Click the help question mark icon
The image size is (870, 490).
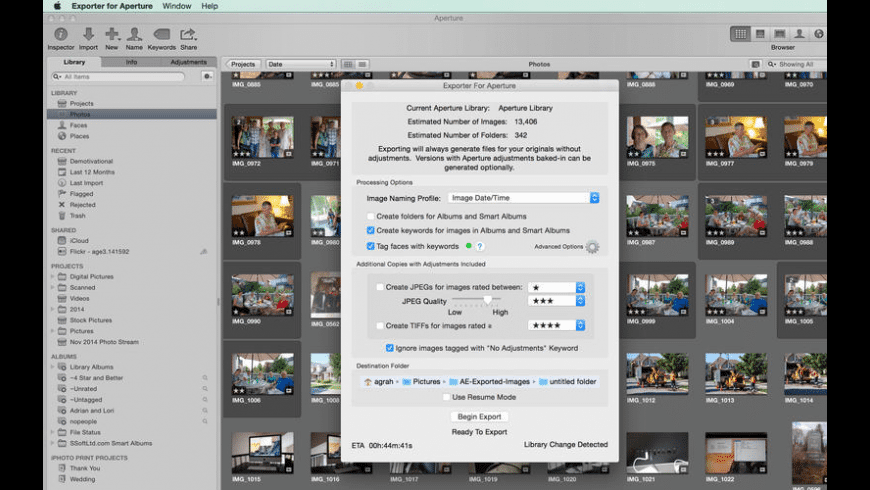click(x=480, y=246)
